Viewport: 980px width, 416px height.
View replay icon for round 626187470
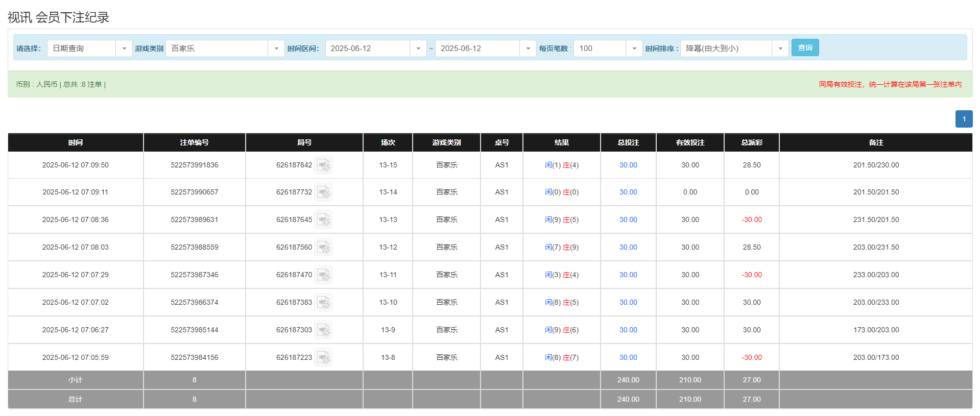point(323,275)
